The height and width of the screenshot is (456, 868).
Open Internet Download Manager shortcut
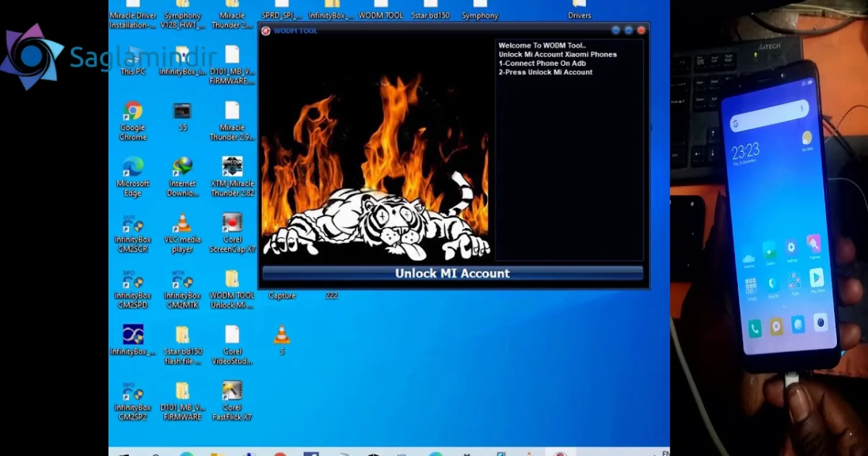pyautogui.click(x=182, y=177)
